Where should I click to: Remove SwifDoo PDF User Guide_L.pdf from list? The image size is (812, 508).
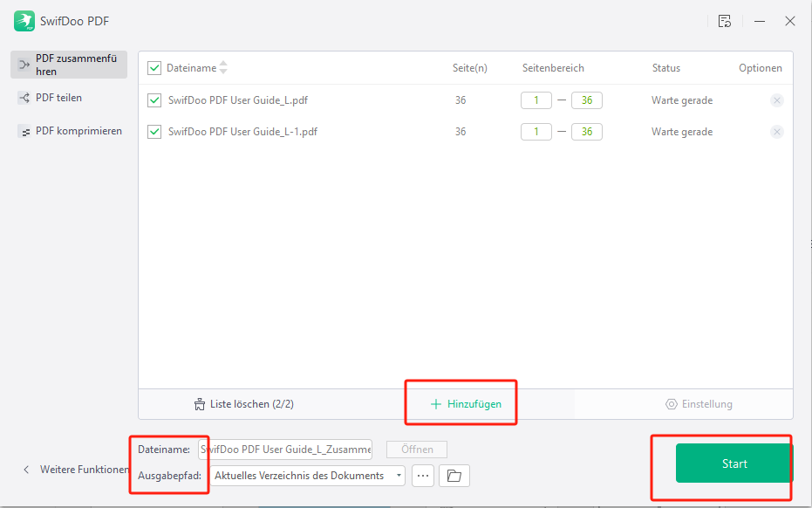click(776, 100)
